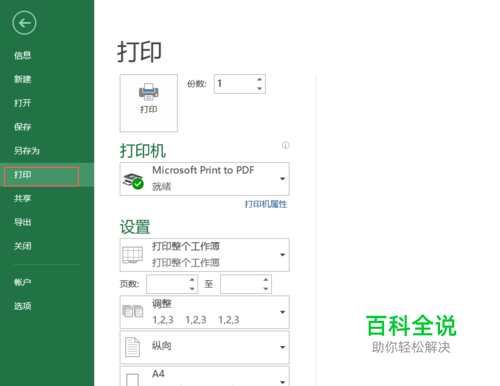500x386 pixels.
Task: Click 保存 in the backstage menu
Action: (x=22, y=127)
